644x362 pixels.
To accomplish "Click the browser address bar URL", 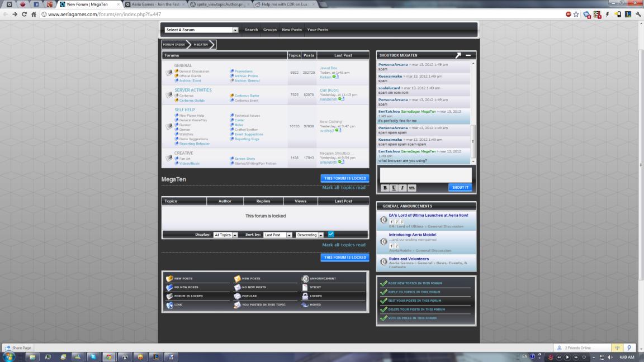I will point(105,14).
